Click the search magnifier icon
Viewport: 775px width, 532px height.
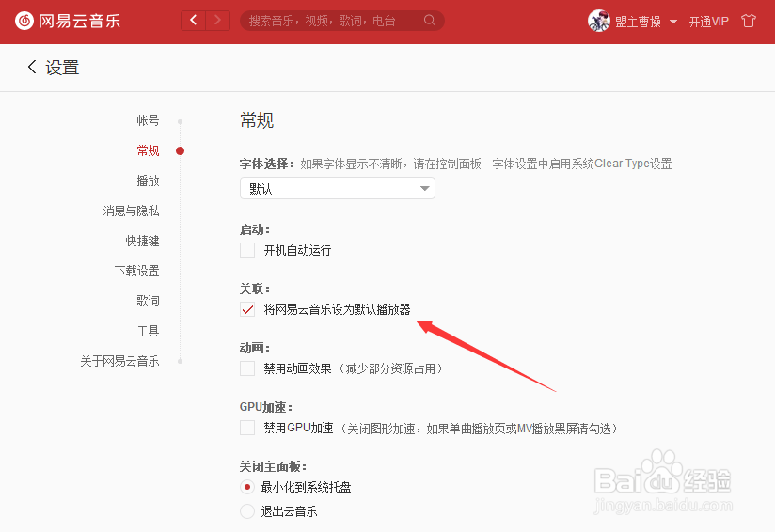[430, 21]
